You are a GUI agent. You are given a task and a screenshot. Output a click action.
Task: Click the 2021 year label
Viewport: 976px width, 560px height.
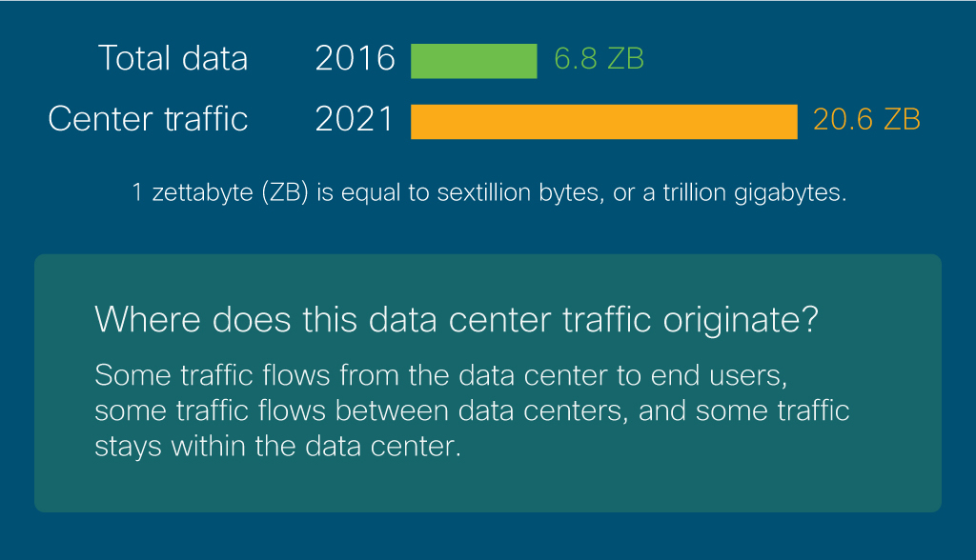[x=355, y=119]
